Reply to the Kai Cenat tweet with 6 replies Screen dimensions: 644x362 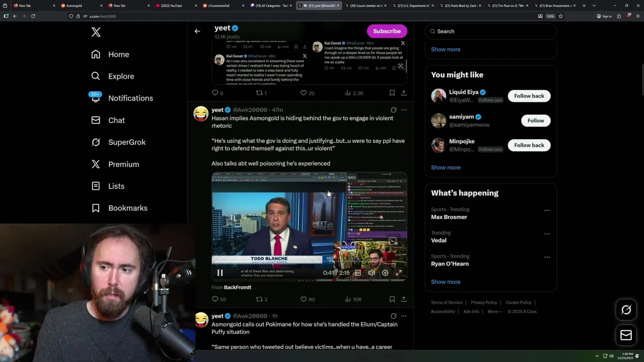217,93
